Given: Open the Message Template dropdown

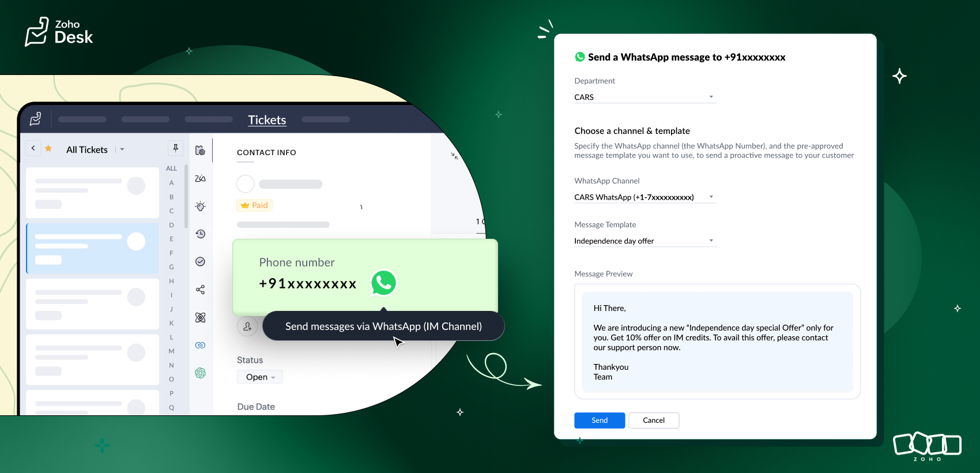Looking at the screenshot, I should coord(644,241).
